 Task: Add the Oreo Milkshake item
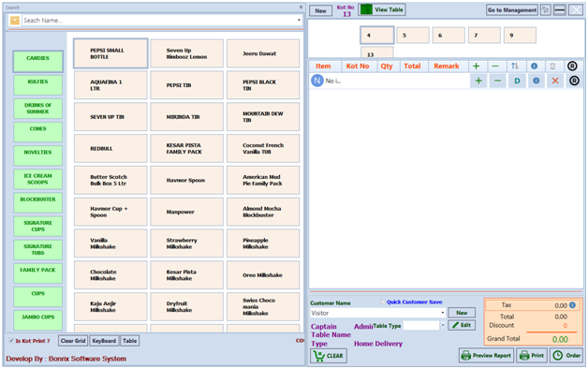263,274
